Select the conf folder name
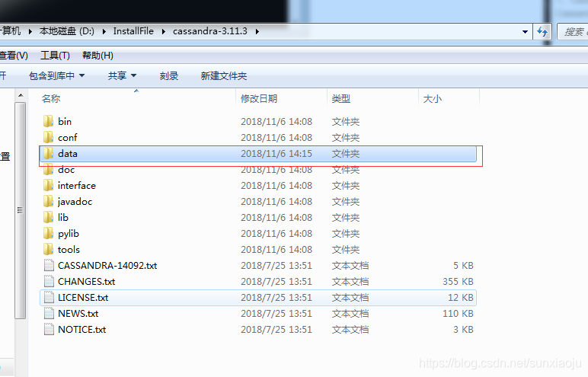Viewport: 588px width, 377px height. tap(68, 138)
